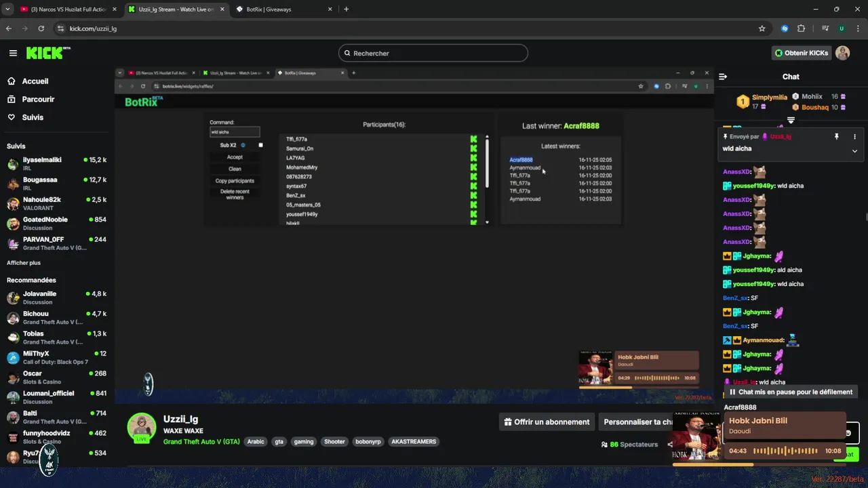Click the bobonyrp tag
This screenshot has width=868, height=488.
coord(368,441)
